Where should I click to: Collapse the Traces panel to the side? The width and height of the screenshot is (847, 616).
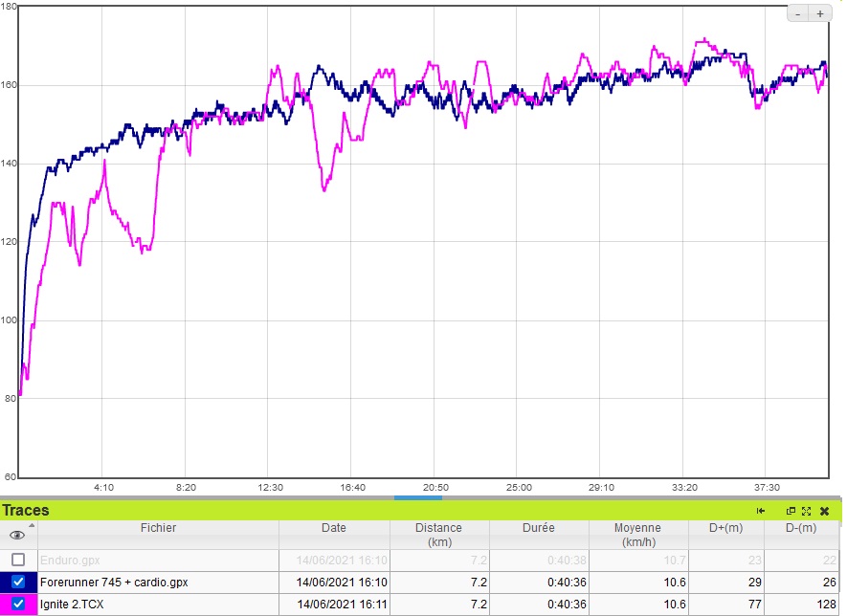(x=761, y=511)
